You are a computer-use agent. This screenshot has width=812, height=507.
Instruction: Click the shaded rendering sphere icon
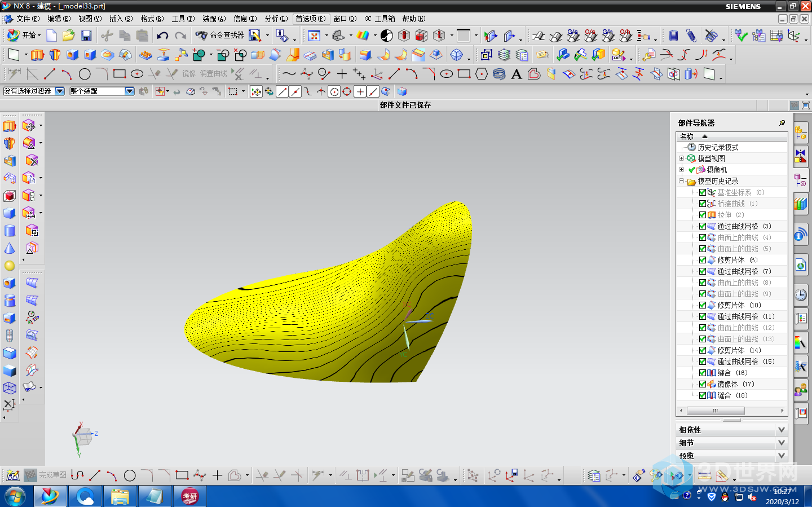click(x=387, y=36)
